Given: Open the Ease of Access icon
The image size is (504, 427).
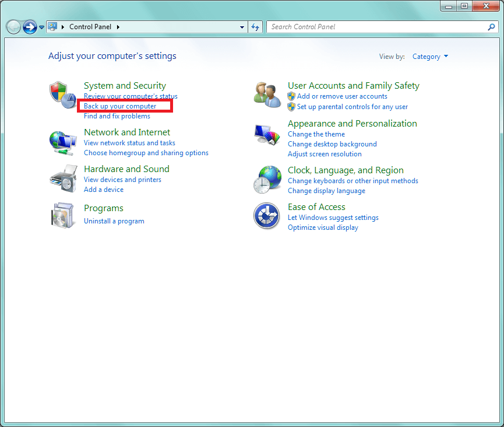Looking at the screenshot, I should [x=266, y=216].
